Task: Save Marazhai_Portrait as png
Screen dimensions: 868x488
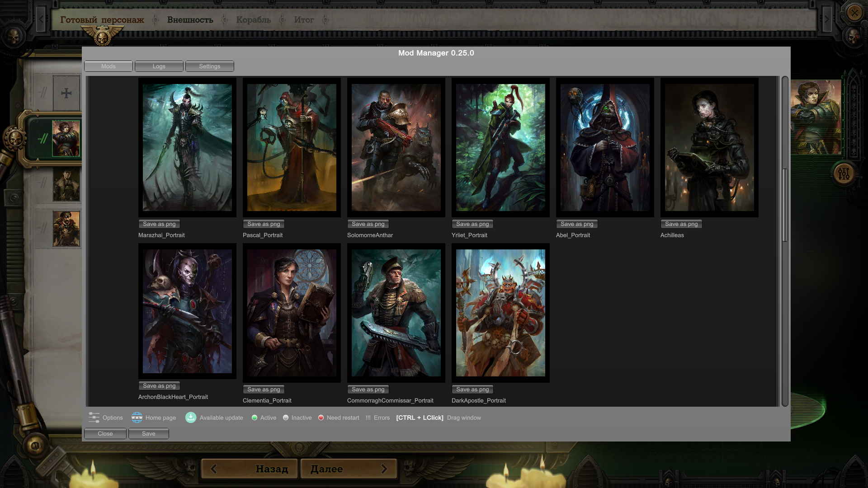Action: pyautogui.click(x=159, y=224)
